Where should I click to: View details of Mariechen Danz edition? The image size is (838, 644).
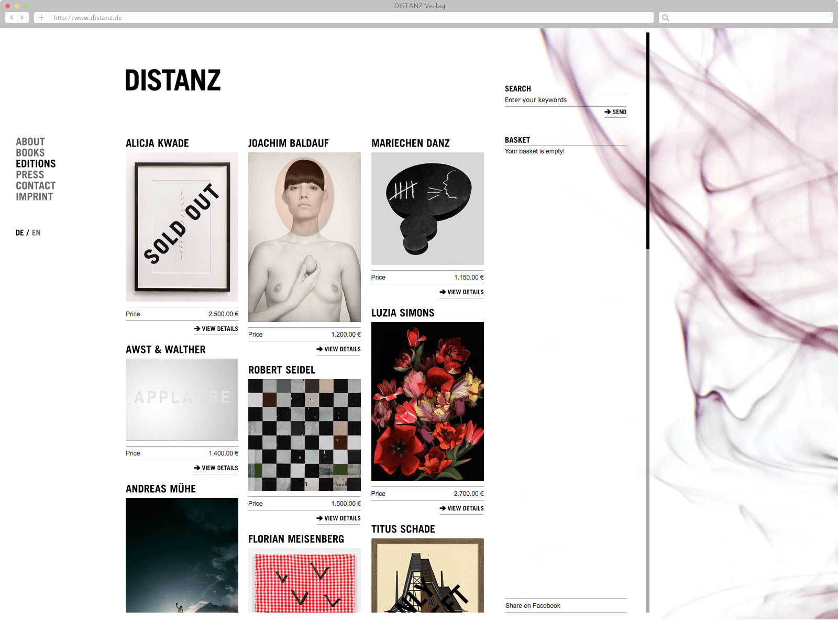pos(461,292)
